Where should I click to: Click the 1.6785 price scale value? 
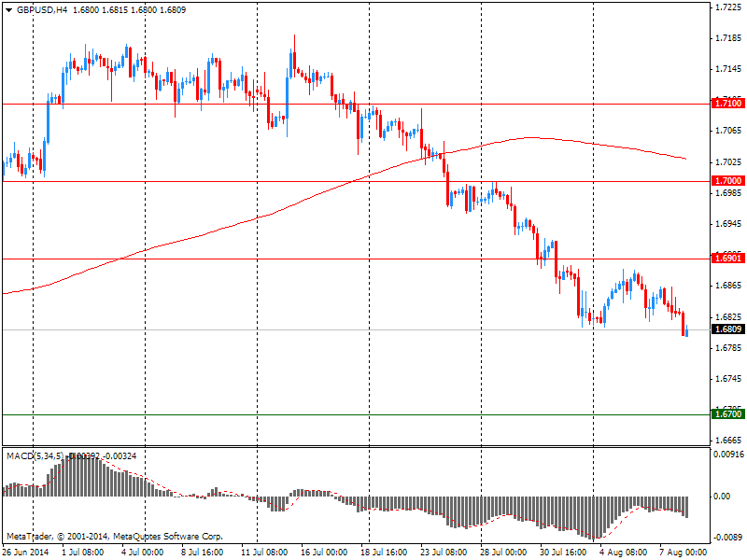click(728, 347)
